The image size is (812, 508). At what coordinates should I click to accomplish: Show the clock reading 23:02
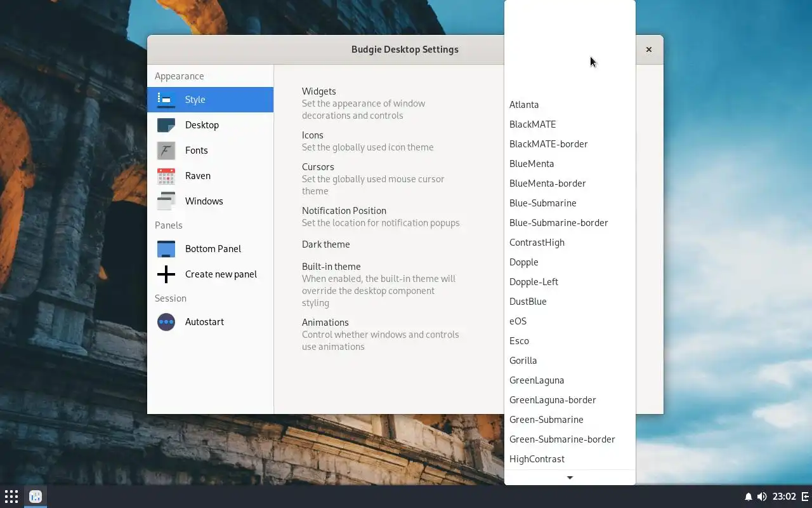pyautogui.click(x=784, y=497)
